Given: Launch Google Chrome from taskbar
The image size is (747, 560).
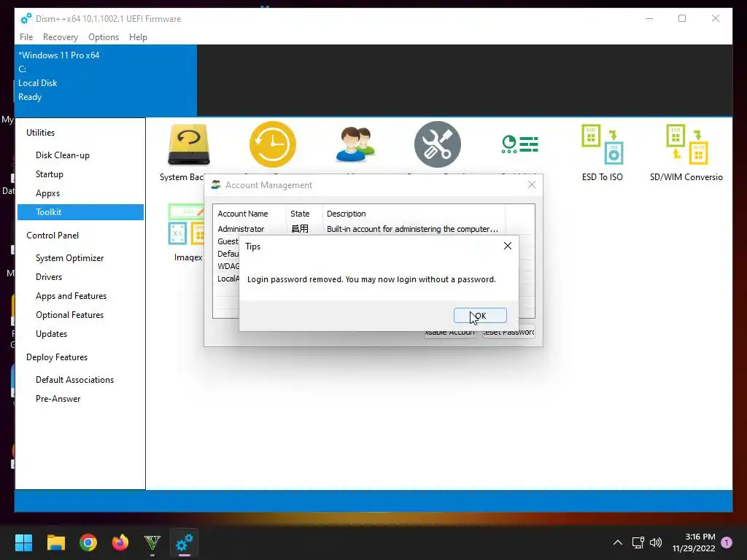Looking at the screenshot, I should point(88,542).
